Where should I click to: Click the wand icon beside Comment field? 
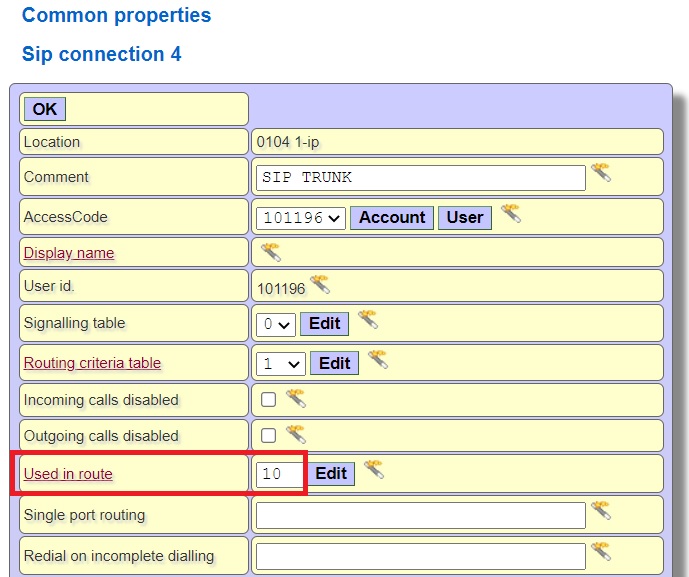click(600, 172)
